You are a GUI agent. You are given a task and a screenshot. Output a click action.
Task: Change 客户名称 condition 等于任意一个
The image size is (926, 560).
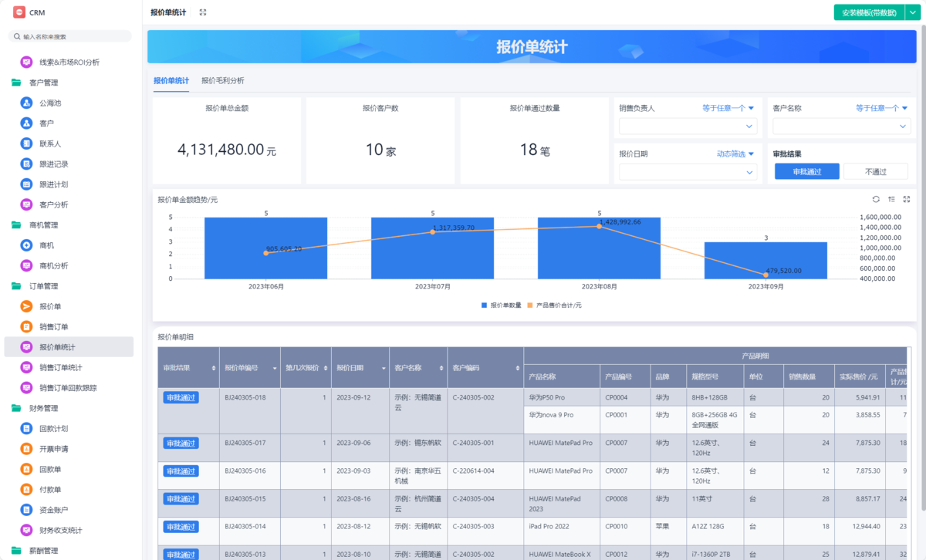(881, 108)
